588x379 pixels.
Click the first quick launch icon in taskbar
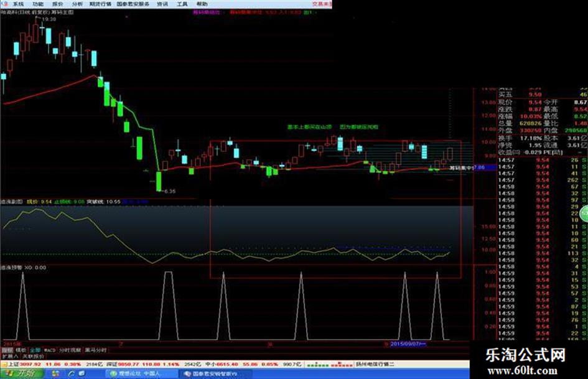point(55,374)
